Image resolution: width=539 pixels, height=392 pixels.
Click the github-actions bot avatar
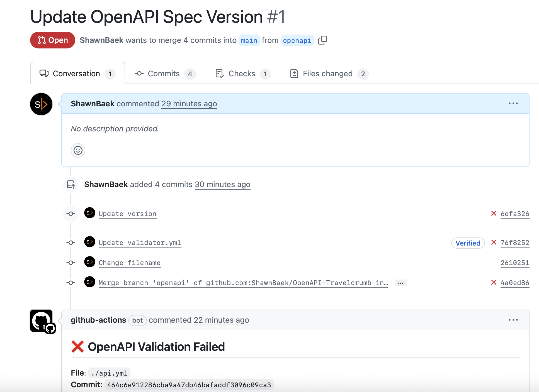click(42, 321)
